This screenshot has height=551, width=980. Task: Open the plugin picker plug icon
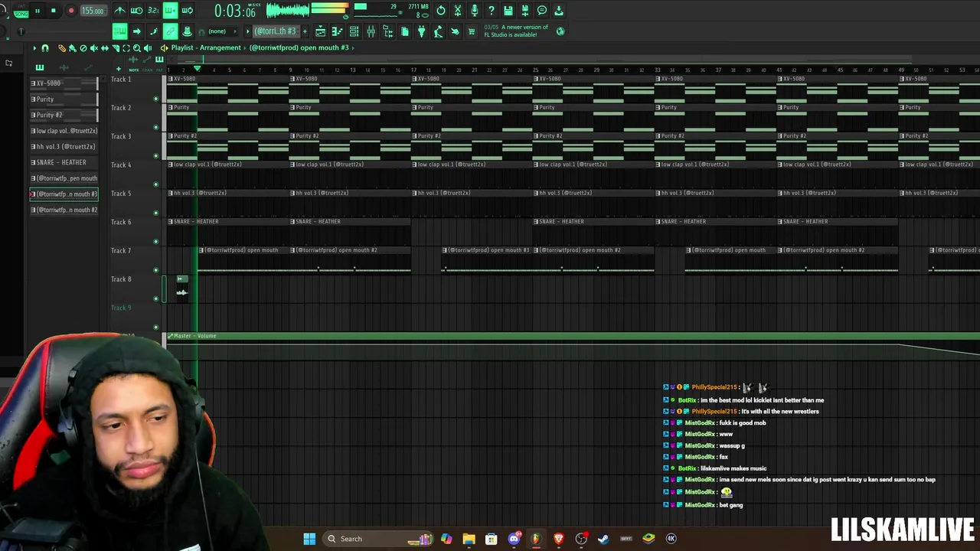tap(421, 31)
